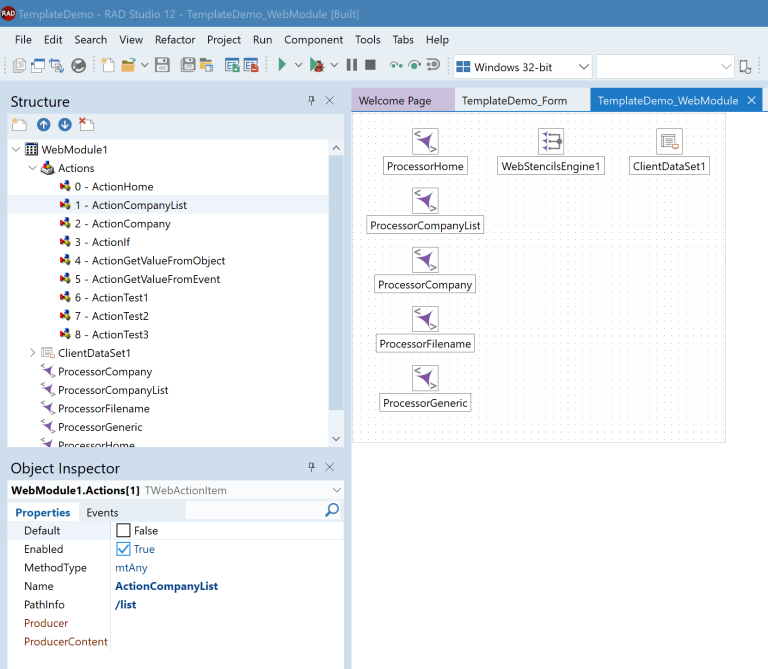Open the Project menu
The height and width of the screenshot is (669, 768).
(x=224, y=40)
